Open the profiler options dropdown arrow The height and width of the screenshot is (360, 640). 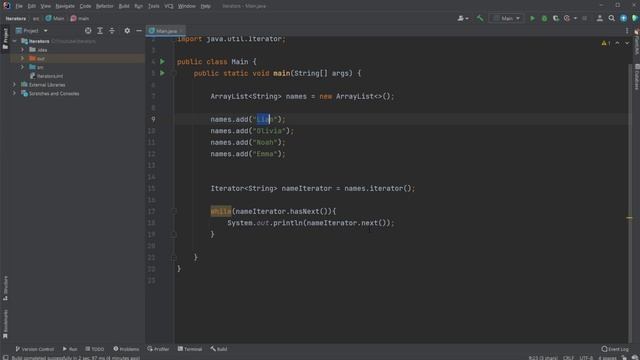point(576,18)
